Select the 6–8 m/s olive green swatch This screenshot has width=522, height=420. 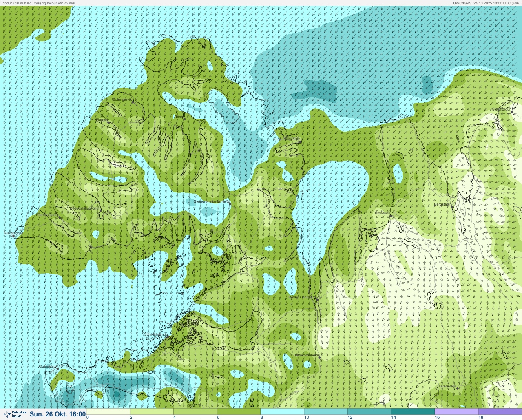pos(239,411)
